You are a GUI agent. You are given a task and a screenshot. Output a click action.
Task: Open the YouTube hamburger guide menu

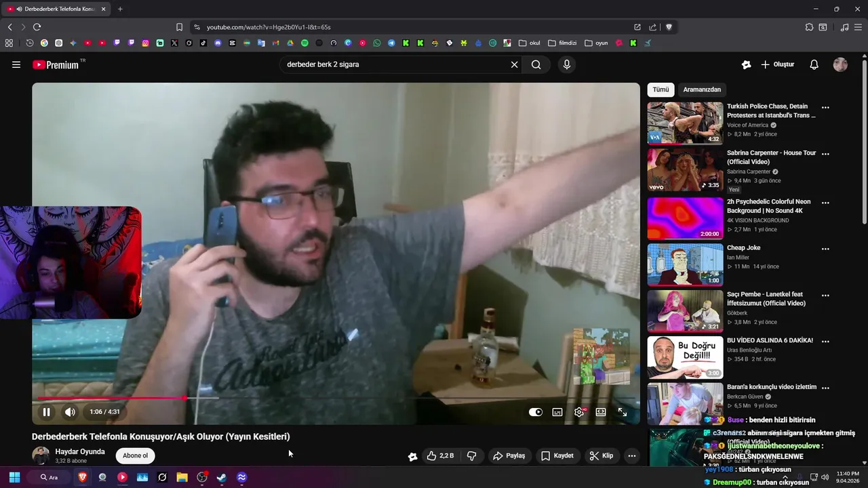[16, 64]
